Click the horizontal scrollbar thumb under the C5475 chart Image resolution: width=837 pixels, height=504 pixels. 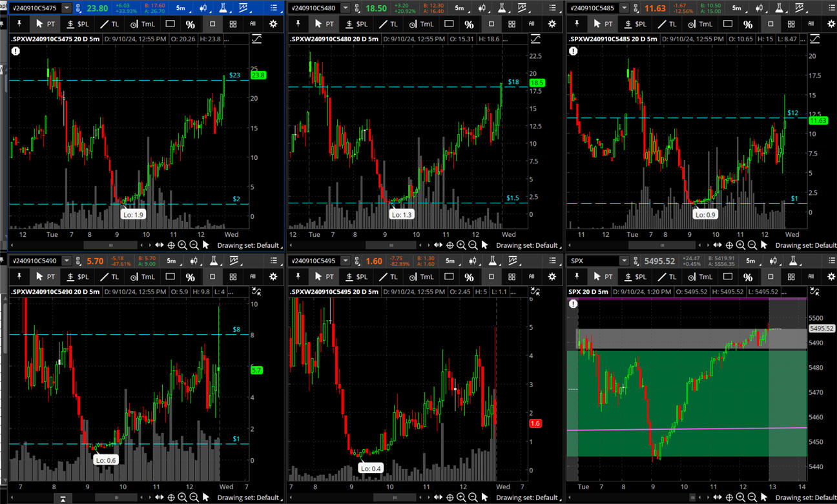pyautogui.click(x=110, y=245)
